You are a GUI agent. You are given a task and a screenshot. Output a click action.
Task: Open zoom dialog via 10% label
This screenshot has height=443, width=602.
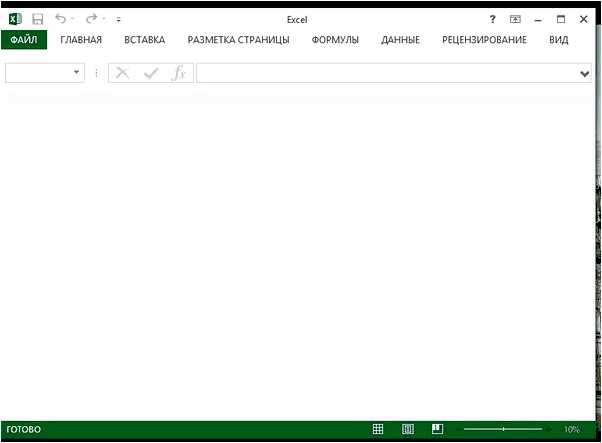click(572, 429)
